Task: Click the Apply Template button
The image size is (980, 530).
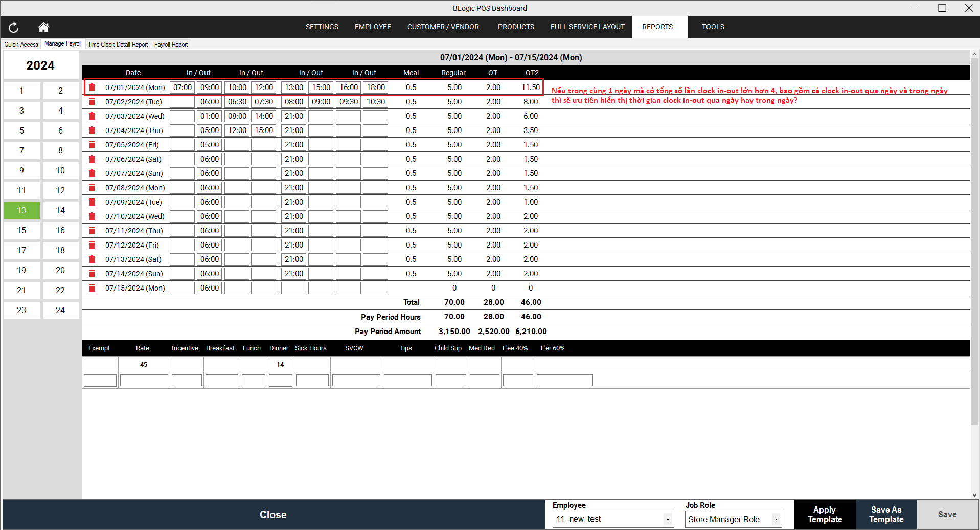Action: [824, 514]
